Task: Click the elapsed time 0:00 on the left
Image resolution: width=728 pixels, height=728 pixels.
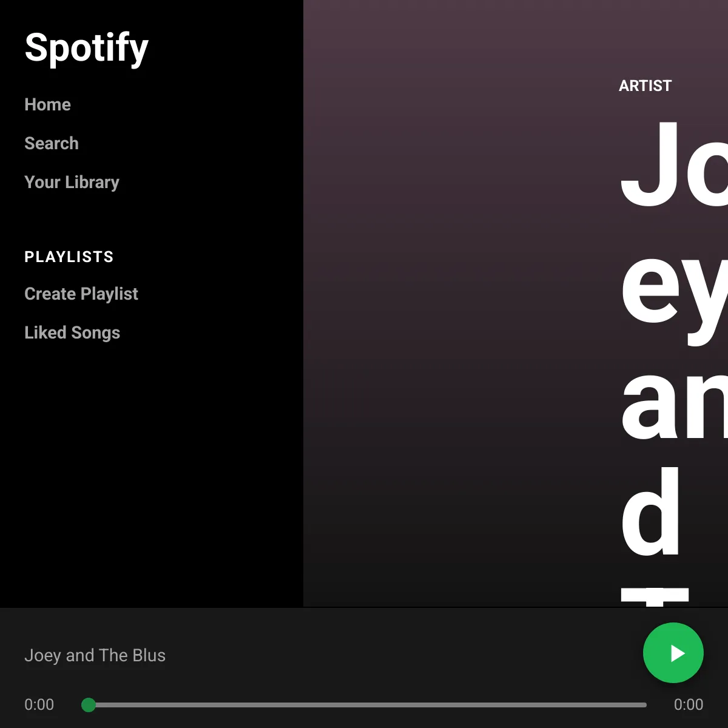Action: [x=39, y=704]
